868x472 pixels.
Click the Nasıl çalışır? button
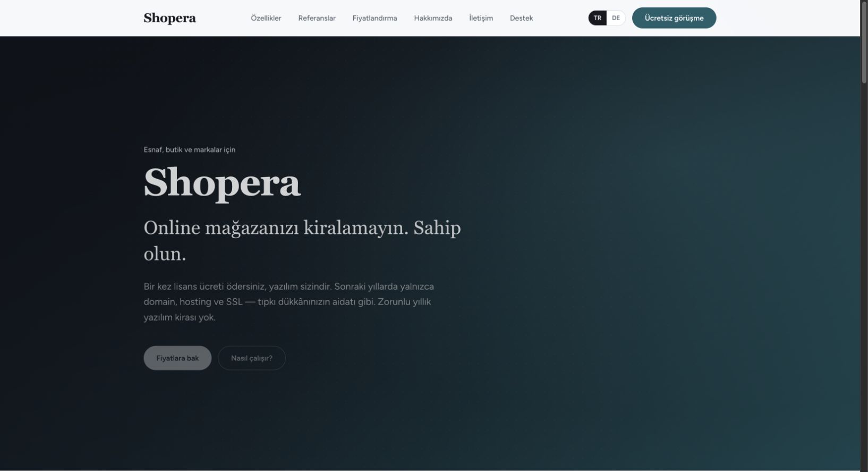click(252, 358)
